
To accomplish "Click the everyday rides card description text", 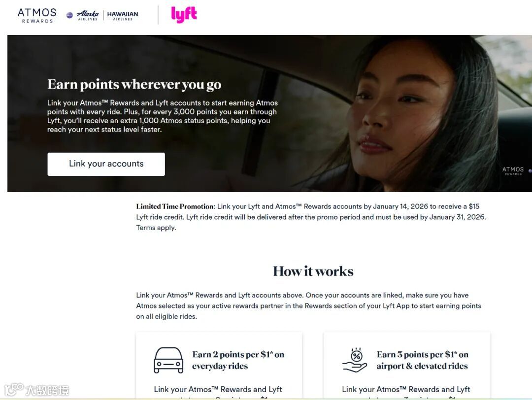I will [218, 393].
